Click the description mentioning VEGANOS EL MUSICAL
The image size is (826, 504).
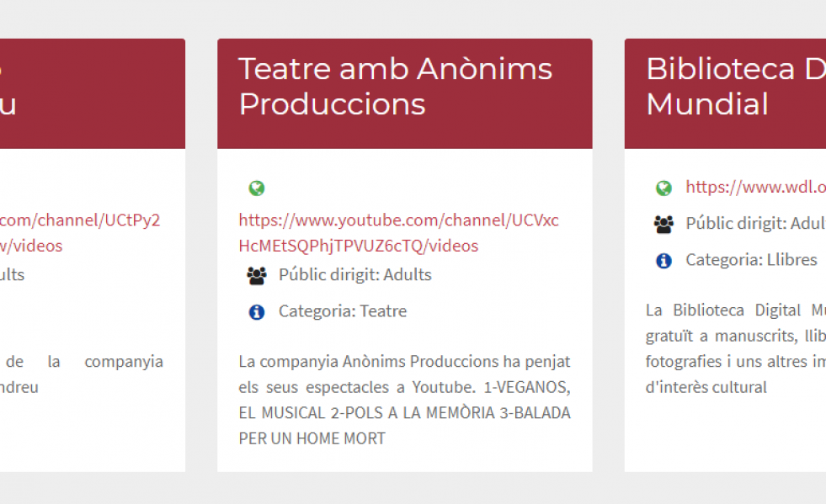pos(404,400)
